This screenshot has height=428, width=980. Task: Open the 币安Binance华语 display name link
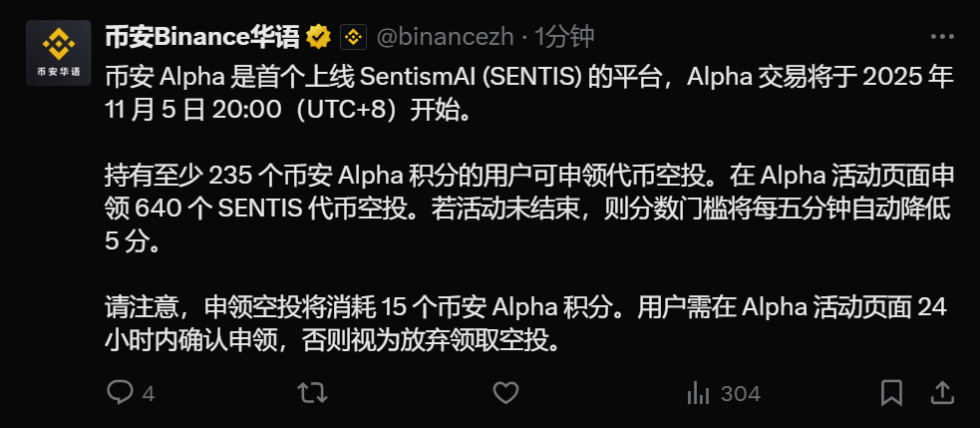201,38
